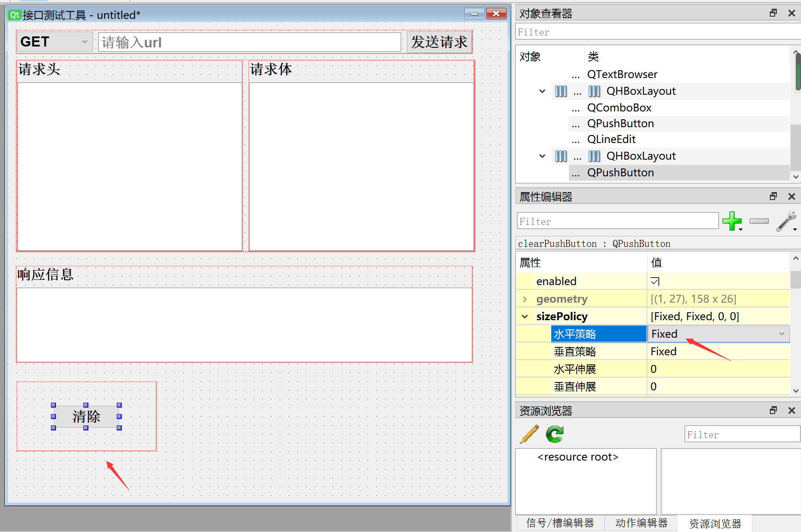801x532 pixels.
Task: Click the object tree scroll down arrow
Action: (796, 177)
